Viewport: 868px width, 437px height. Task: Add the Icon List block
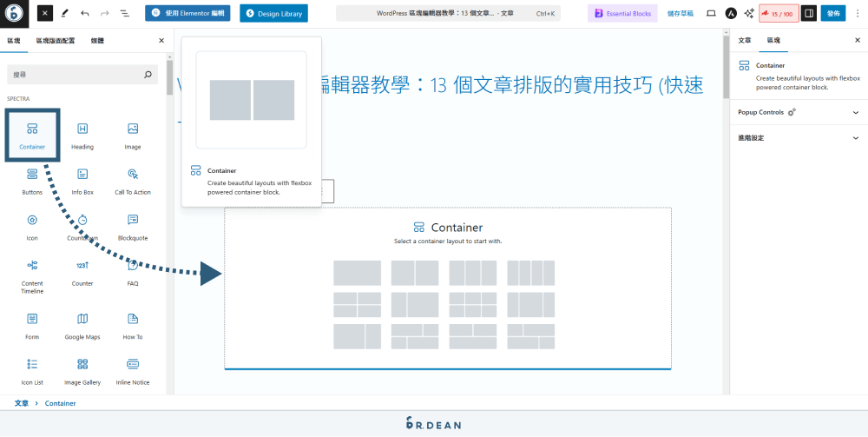[32, 372]
